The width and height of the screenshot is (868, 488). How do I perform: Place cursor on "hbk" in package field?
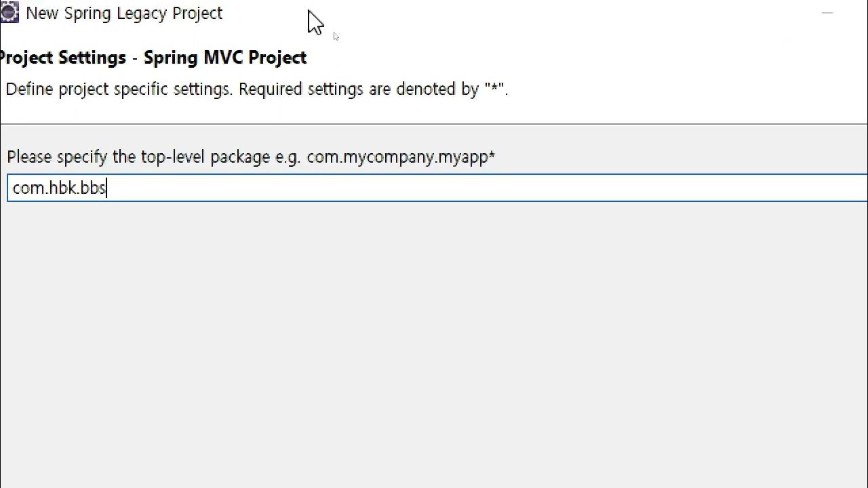coord(62,188)
